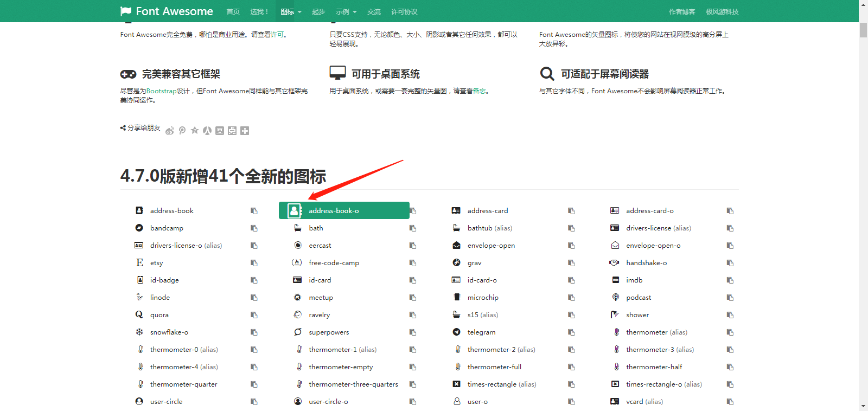Visit 极风游科技 link
The width and height of the screenshot is (868, 411).
[722, 11]
